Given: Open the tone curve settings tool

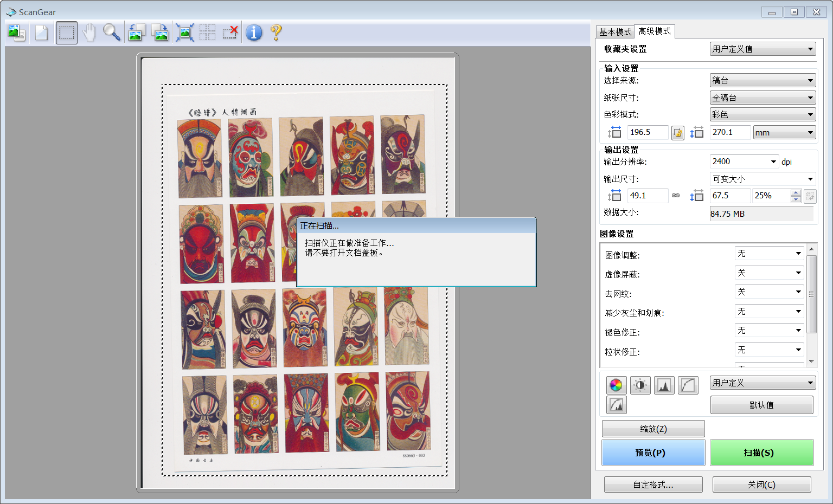Looking at the screenshot, I should pyautogui.click(x=688, y=385).
